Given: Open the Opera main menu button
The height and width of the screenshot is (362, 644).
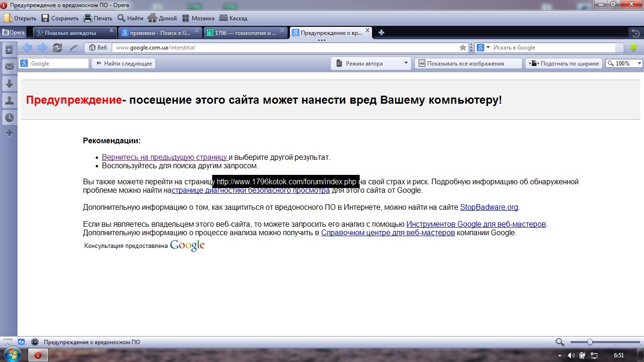Looking at the screenshot, I should click(x=14, y=33).
